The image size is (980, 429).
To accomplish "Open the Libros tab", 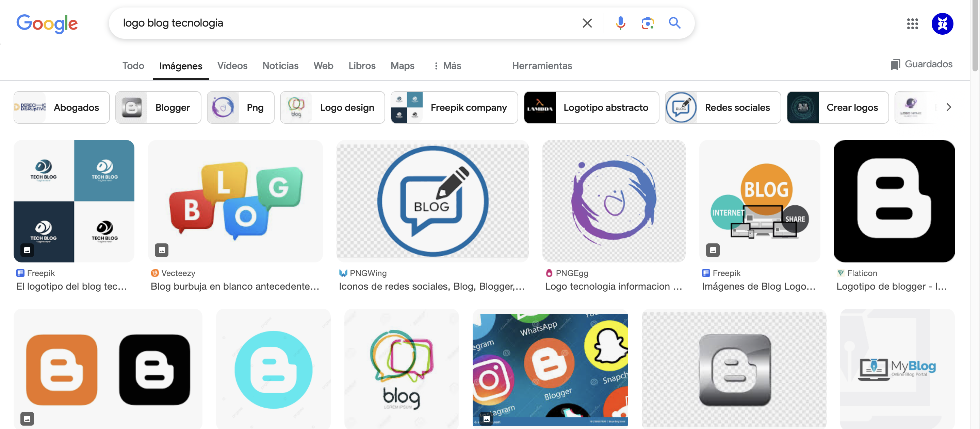I will (x=362, y=66).
